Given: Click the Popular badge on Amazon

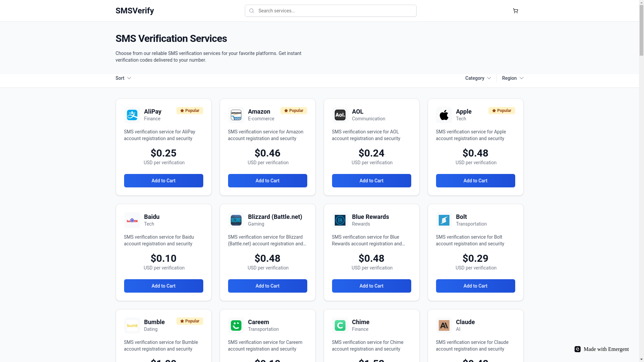Looking at the screenshot, I should 294,111.
